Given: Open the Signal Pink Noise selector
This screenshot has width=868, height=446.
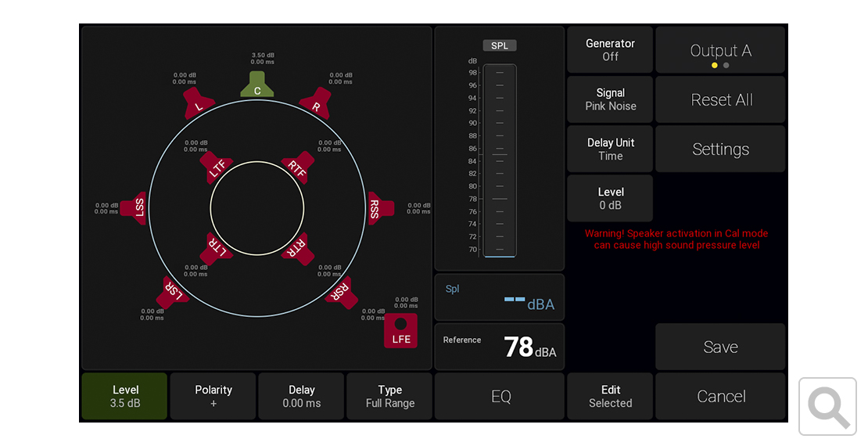Looking at the screenshot, I should (610, 99).
